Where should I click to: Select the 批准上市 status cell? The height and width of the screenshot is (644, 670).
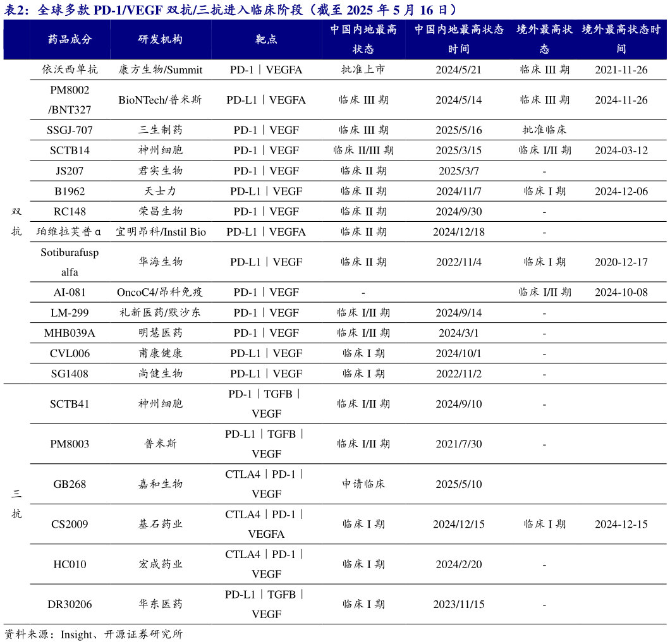(364, 70)
